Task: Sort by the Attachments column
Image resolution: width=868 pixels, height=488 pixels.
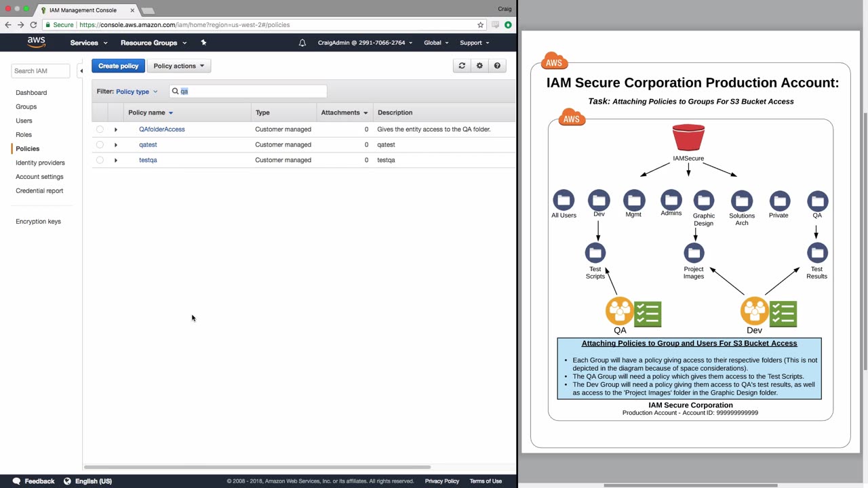Action: (344, 113)
